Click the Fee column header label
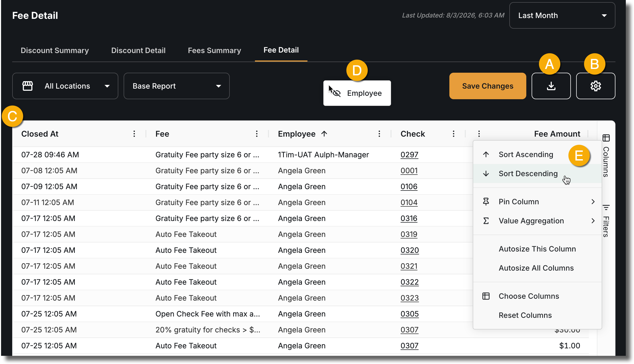Image resolution: width=634 pixels, height=364 pixels. coord(162,134)
